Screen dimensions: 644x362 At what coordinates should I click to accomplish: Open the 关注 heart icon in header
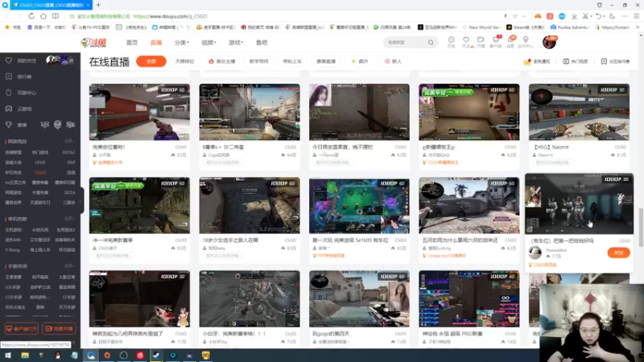pos(466,42)
